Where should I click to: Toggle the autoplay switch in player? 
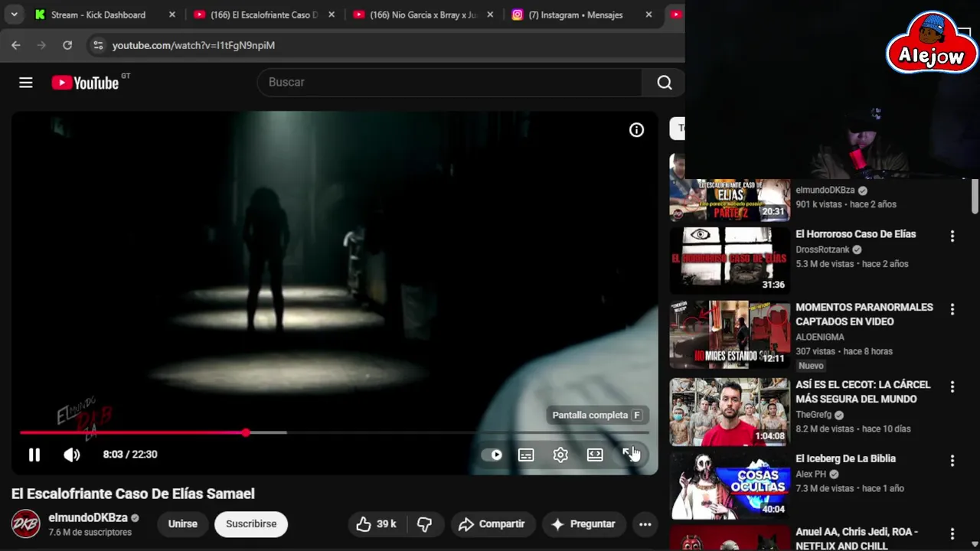tap(492, 455)
